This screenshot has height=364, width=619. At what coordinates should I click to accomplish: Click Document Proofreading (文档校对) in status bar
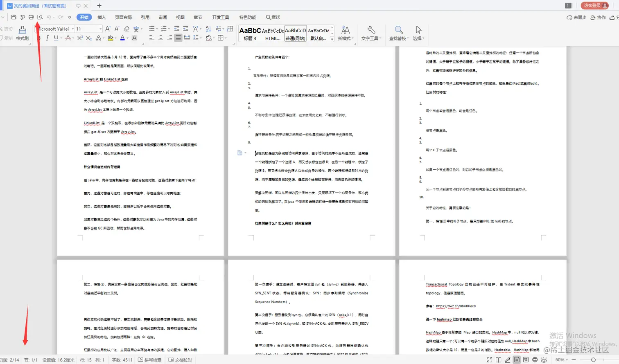(181, 360)
